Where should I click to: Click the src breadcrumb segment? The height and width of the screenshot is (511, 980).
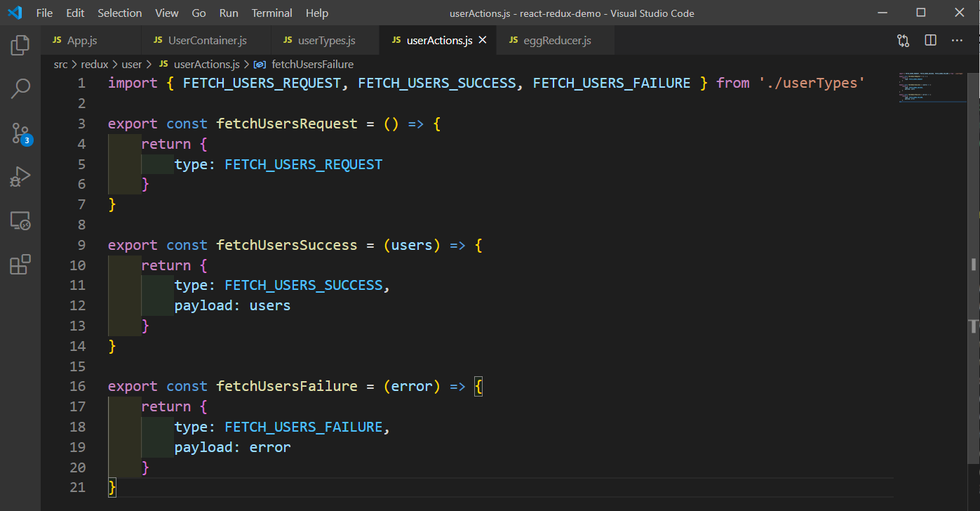[x=61, y=64]
